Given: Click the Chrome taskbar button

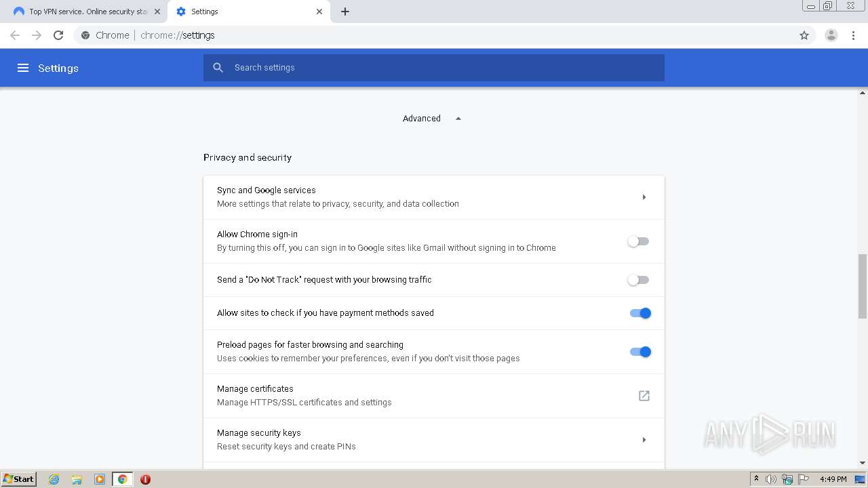Looking at the screenshot, I should pyautogui.click(x=123, y=479).
